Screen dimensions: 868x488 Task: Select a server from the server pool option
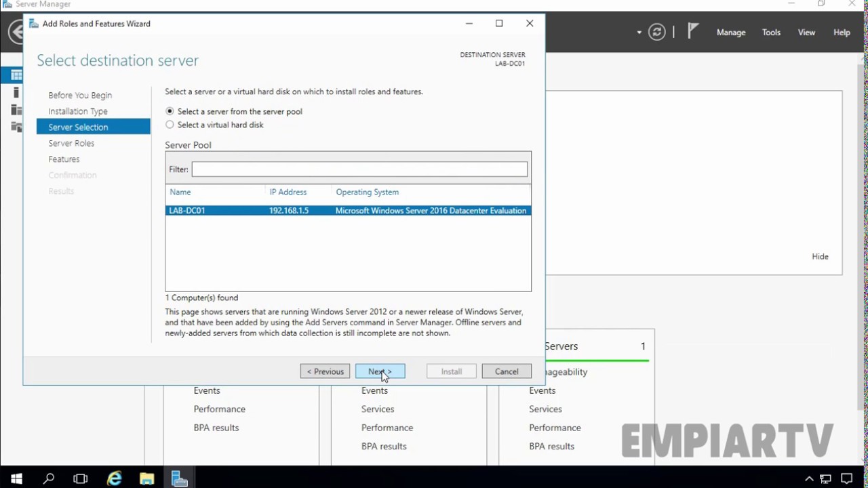pyautogui.click(x=170, y=111)
